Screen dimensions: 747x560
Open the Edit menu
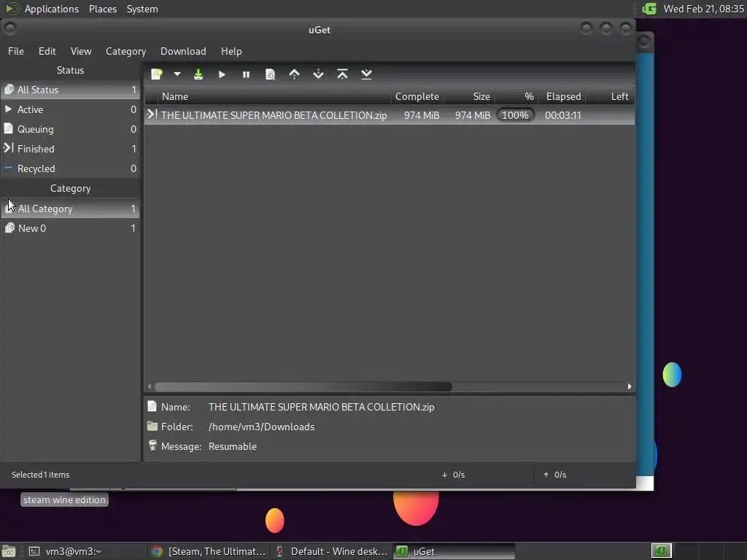[47, 51]
